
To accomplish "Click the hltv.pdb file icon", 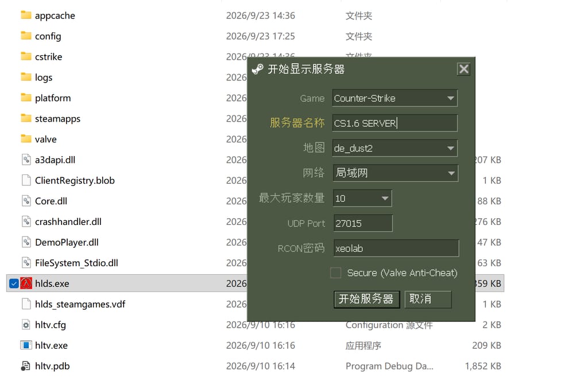I will [x=26, y=366].
